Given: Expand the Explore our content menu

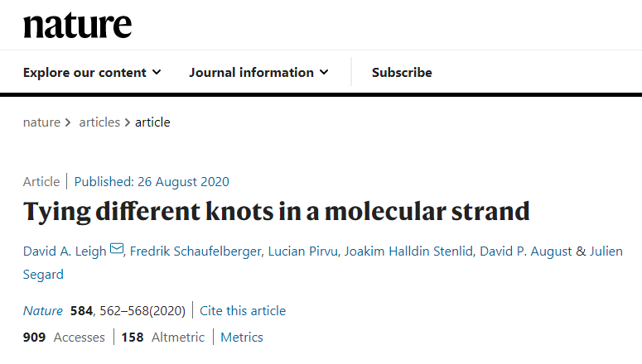Looking at the screenshot, I should pyautogui.click(x=92, y=73).
